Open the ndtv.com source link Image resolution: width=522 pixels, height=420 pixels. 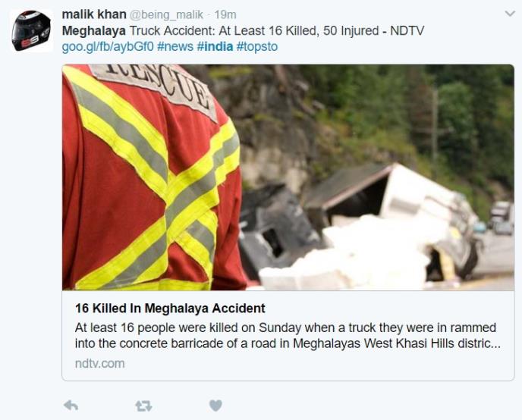click(100, 363)
